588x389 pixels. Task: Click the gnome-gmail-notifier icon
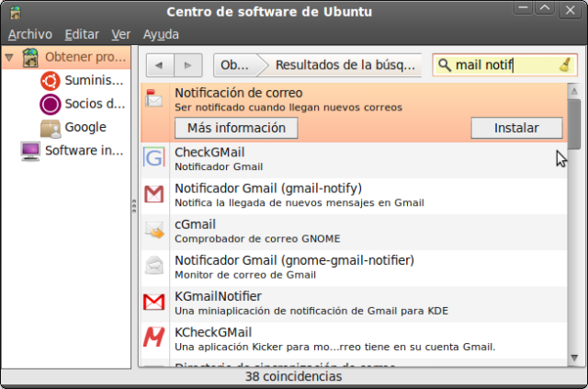pos(153,267)
